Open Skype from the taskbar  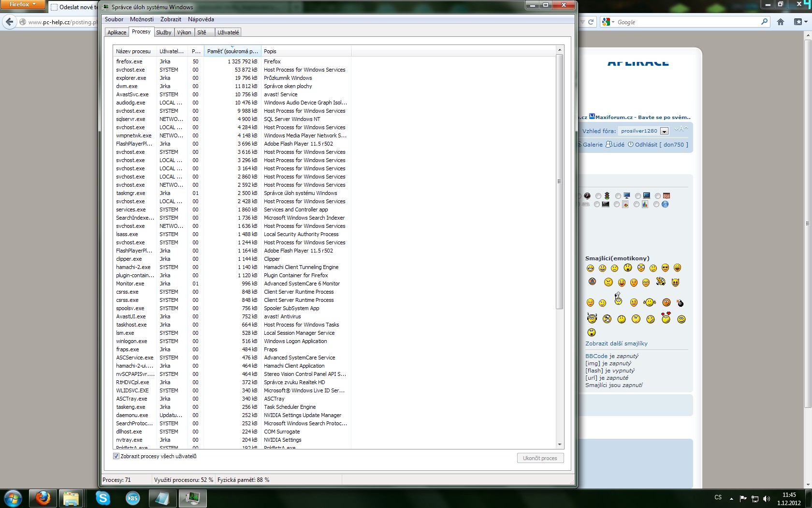point(102,498)
